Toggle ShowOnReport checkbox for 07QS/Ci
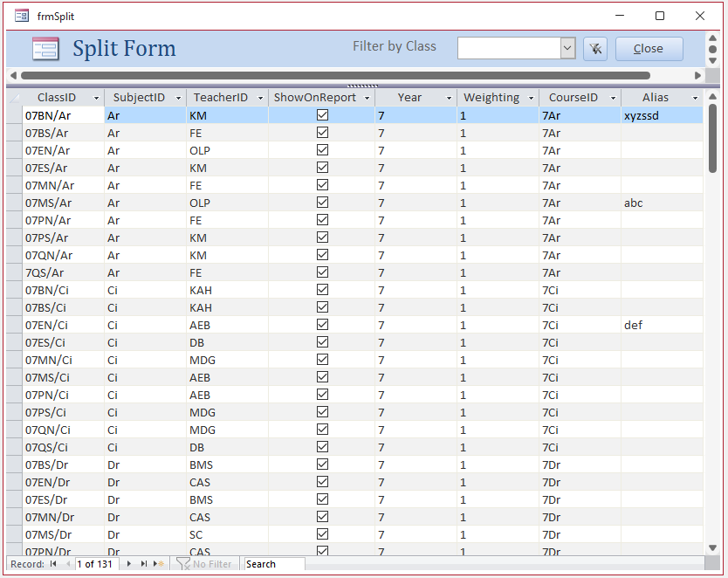728x578 pixels. tap(322, 447)
